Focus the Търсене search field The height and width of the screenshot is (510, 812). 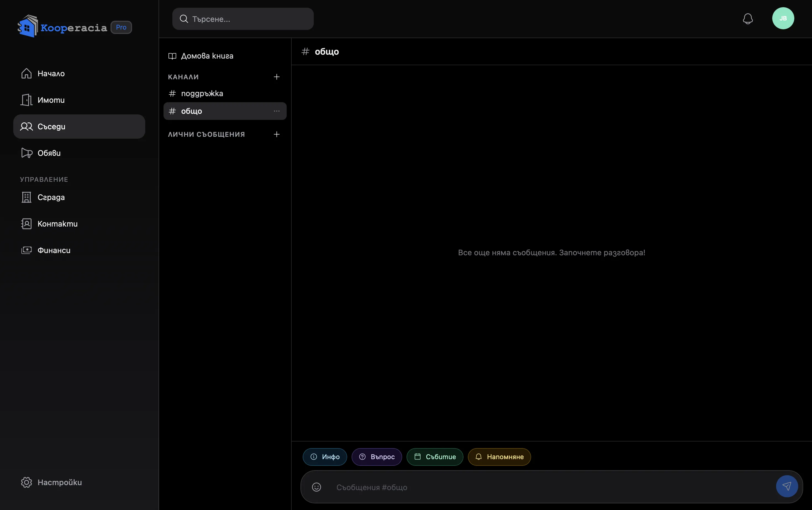[243, 19]
